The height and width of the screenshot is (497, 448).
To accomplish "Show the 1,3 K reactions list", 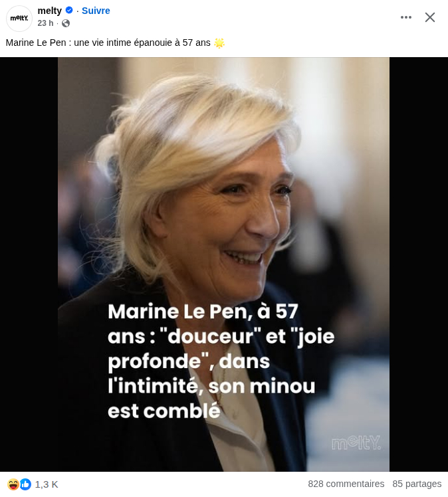I will pos(47,484).
